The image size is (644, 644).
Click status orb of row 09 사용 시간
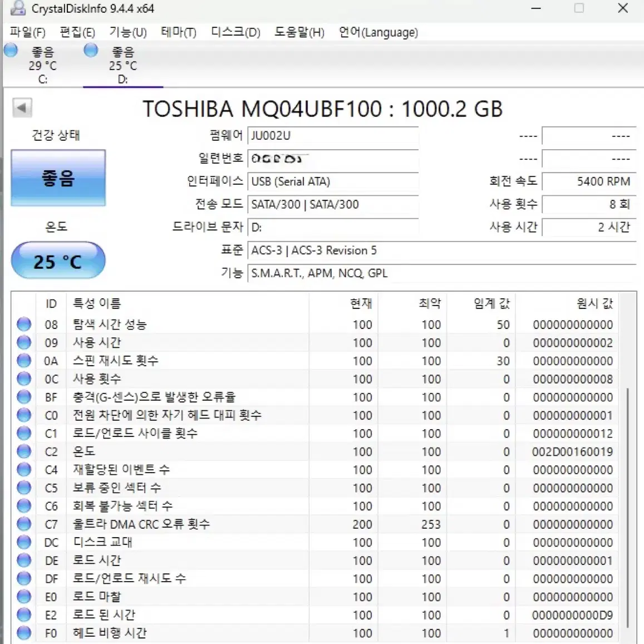tap(24, 342)
